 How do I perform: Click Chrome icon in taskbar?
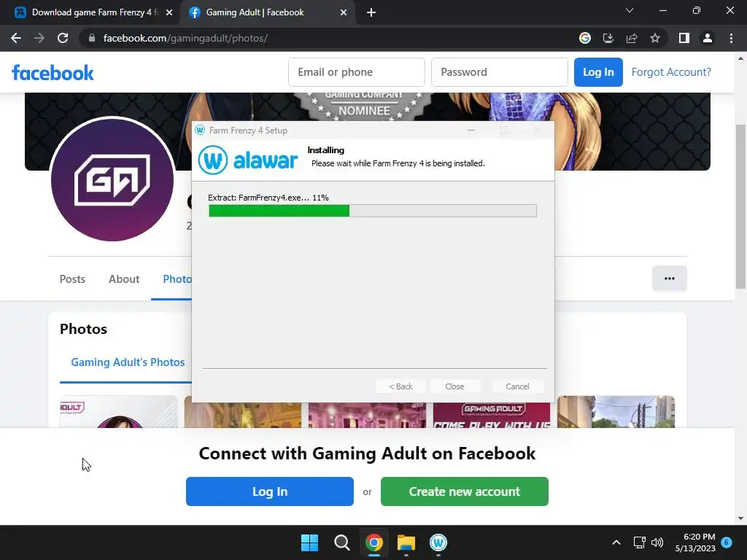coord(374,542)
